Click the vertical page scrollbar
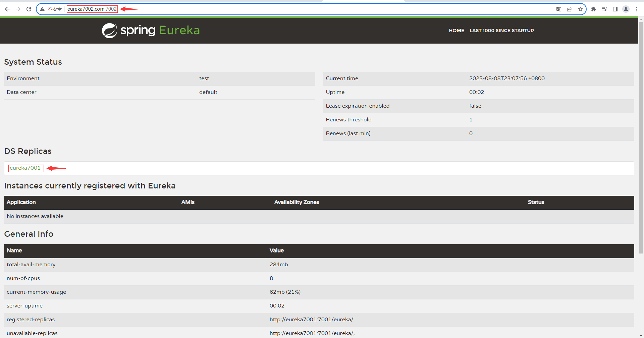Image resolution: width=644 pixels, height=338 pixels. pyautogui.click(x=641, y=137)
